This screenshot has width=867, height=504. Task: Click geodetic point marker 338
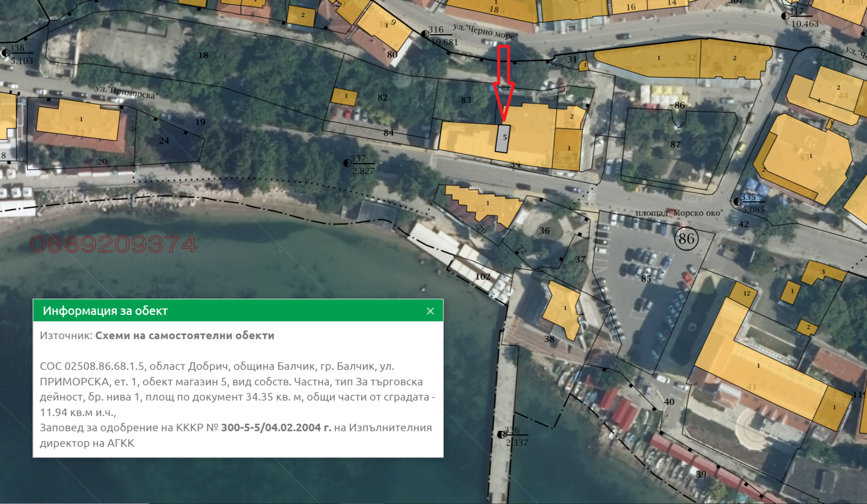5,53
